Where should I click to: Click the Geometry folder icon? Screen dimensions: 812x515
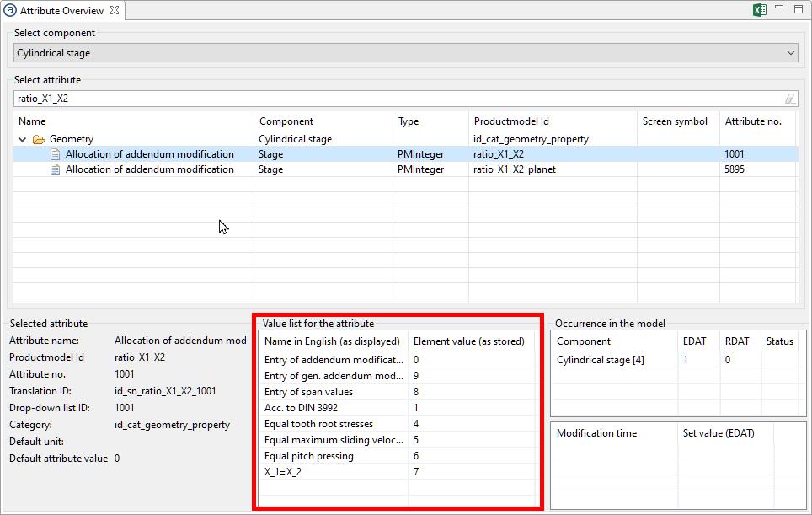point(39,139)
